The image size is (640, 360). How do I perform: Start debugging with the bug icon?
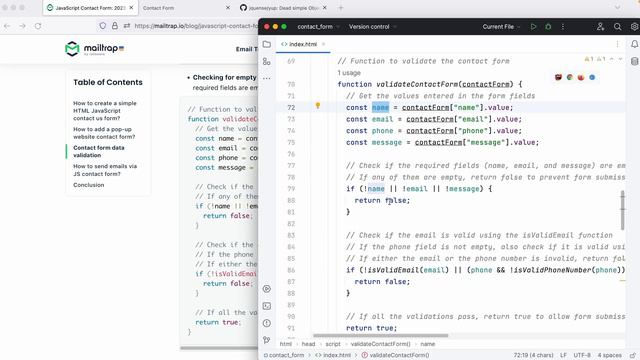point(548,27)
